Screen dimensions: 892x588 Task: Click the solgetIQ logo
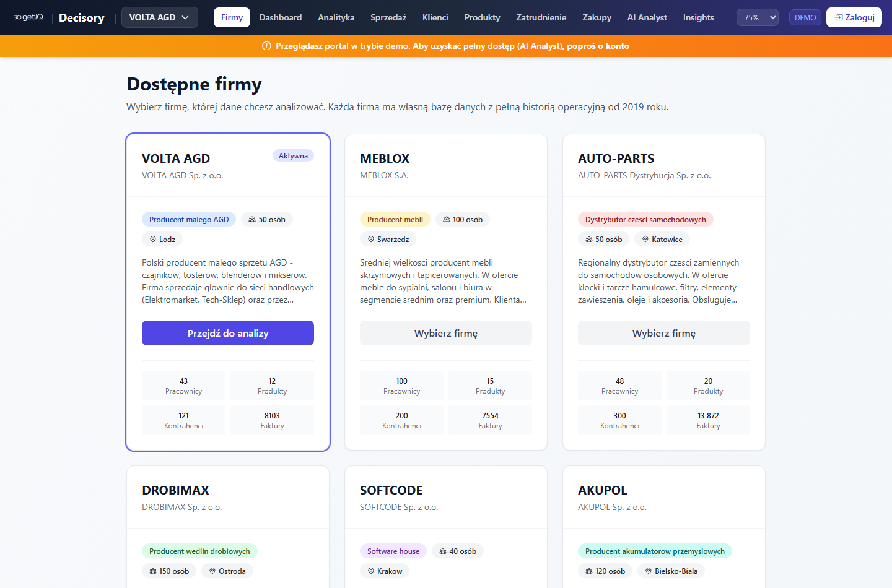(x=28, y=17)
